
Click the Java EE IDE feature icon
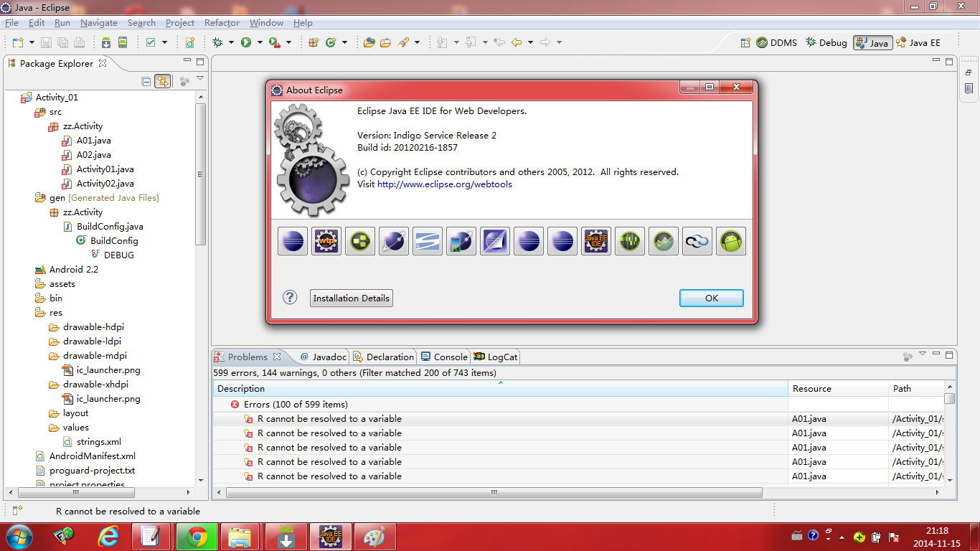pos(596,241)
